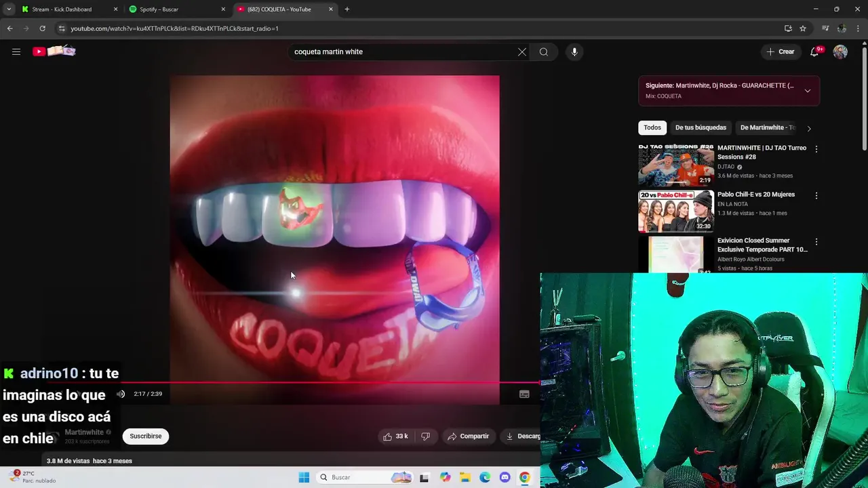Screen dimensions: 868x488
Task: Select the Todos filter chip
Action: [652, 127]
